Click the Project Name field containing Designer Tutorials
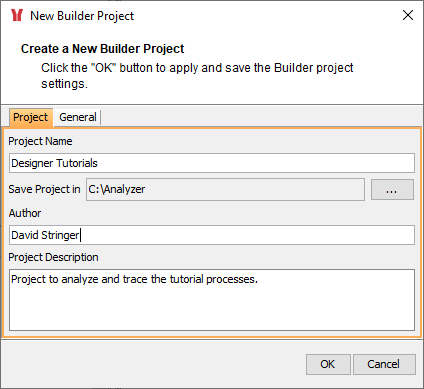Image resolution: width=424 pixels, height=389 pixels. coord(212,163)
